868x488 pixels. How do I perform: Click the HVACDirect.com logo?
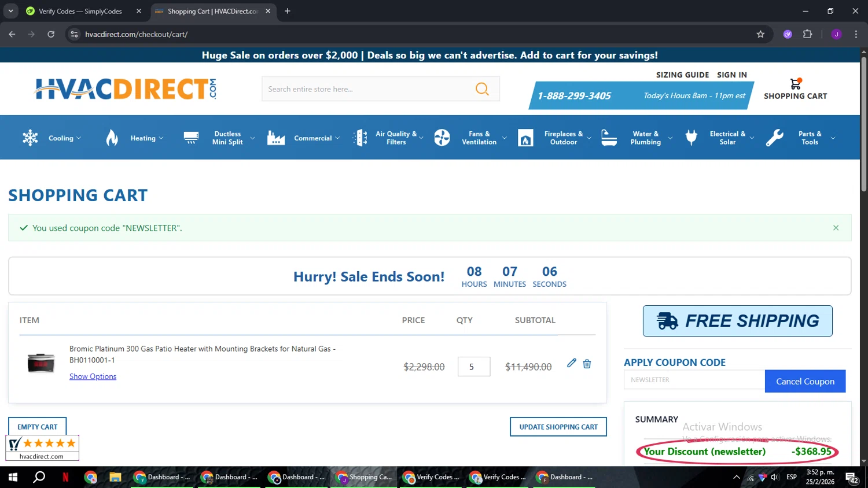pos(126,89)
